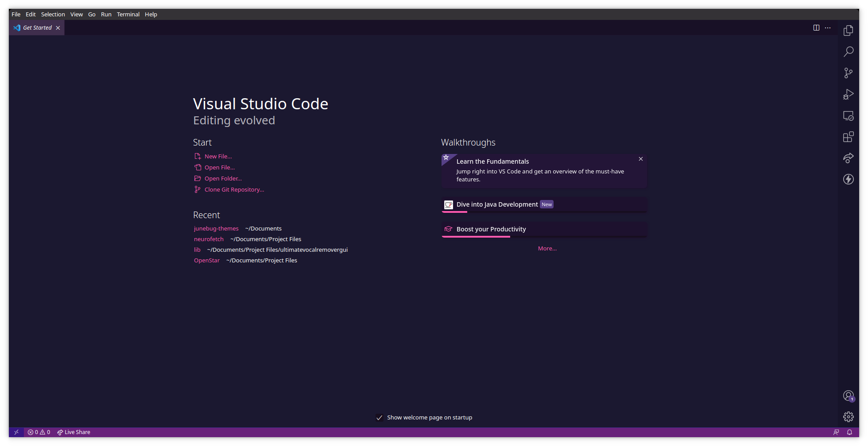Open recent folder lib
868x446 pixels.
197,250
